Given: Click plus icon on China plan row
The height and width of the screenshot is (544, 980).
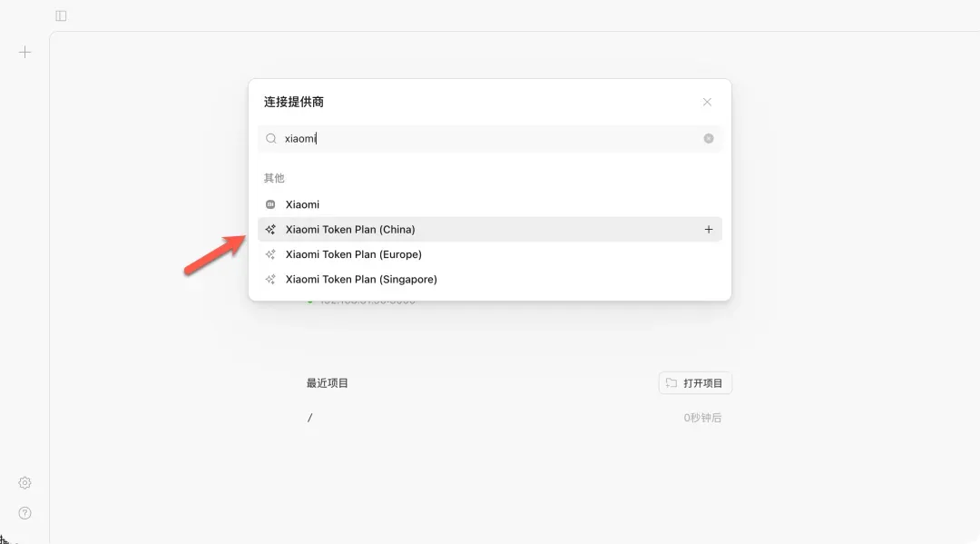Looking at the screenshot, I should (709, 230).
